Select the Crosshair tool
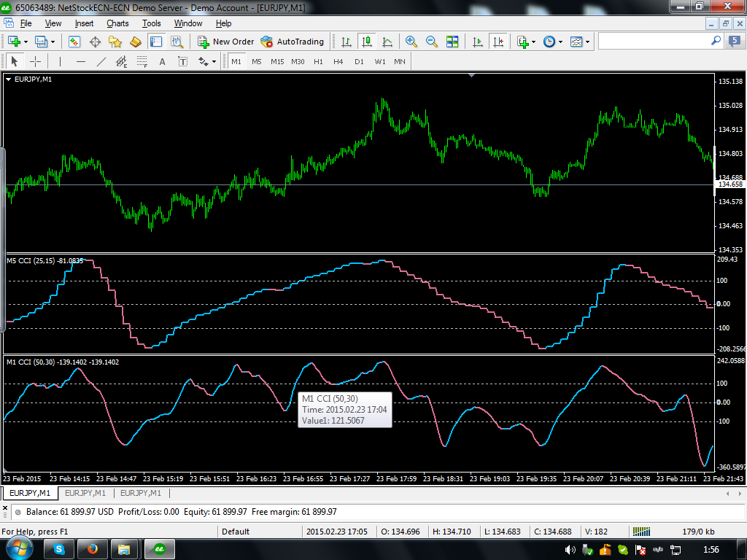Screen dimensions: 747x560 (35, 61)
